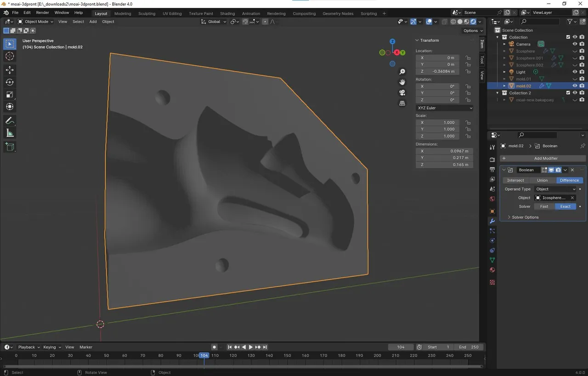Activate the Scale tool
Image resolution: width=588 pixels, height=376 pixels.
tap(10, 95)
